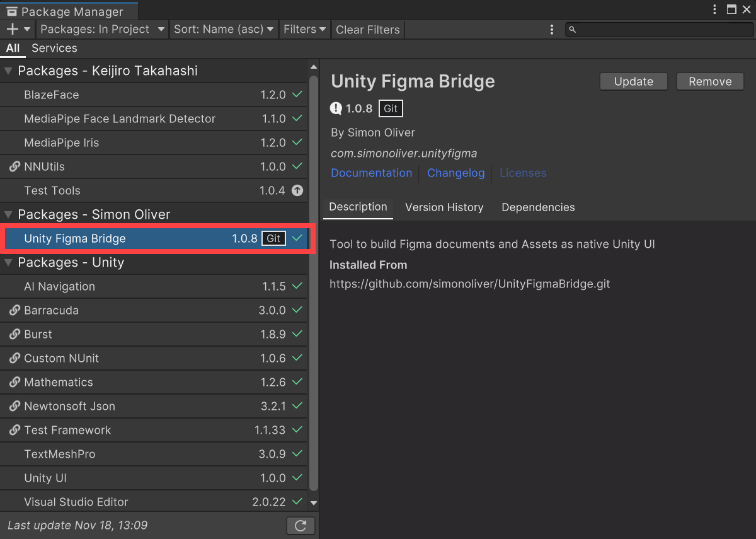Click the Newtonsoft Json package name
Screen dimensions: 756x539
point(69,406)
